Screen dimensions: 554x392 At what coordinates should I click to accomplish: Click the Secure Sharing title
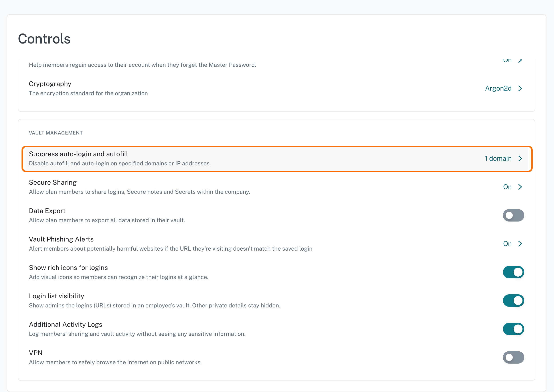point(53,182)
